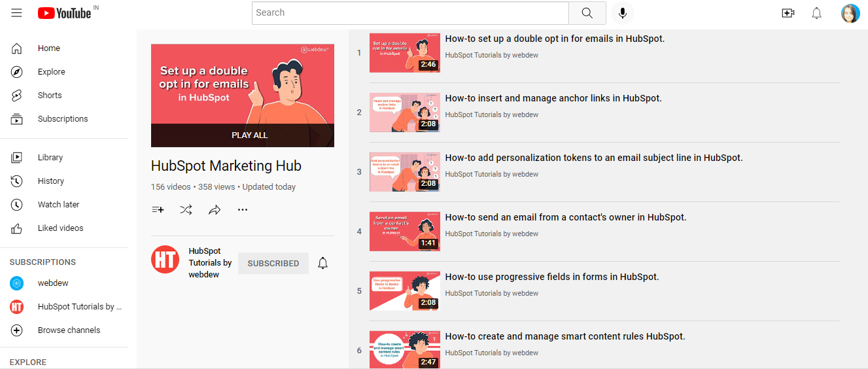The image size is (868, 369).
Task: Toggle the SUBSCRIBED button
Action: [x=273, y=263]
